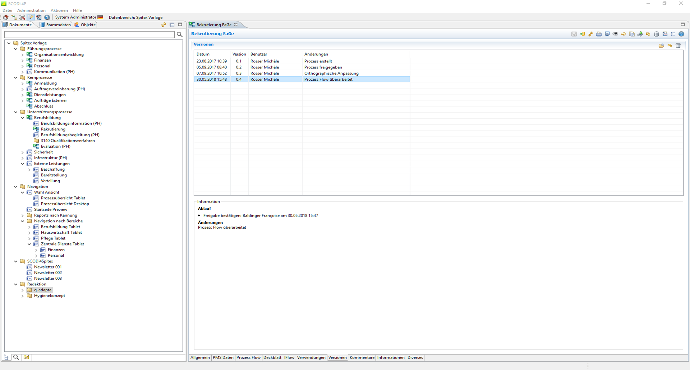Collapse the Navigation folder in the tree
Viewport: 690px width, 370px height.
click(15, 187)
